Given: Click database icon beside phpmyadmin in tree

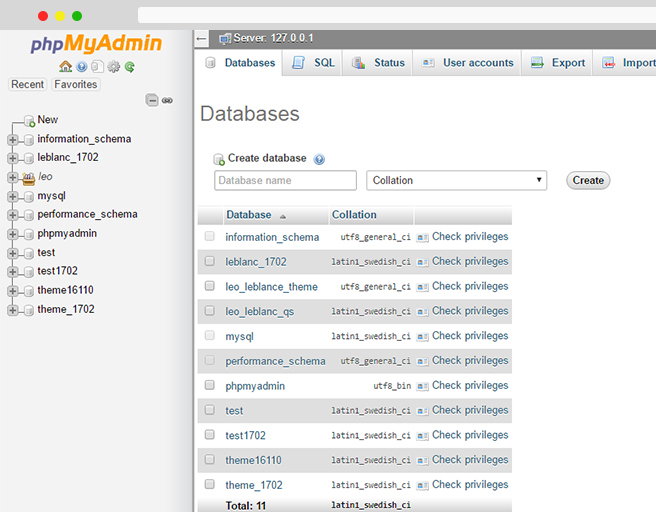Looking at the screenshot, I should pos(29,234).
